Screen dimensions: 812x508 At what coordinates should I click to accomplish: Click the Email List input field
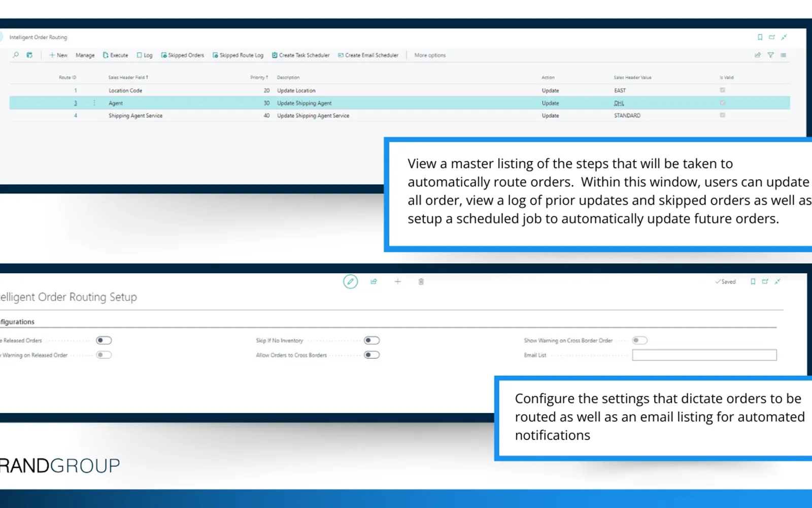click(704, 355)
